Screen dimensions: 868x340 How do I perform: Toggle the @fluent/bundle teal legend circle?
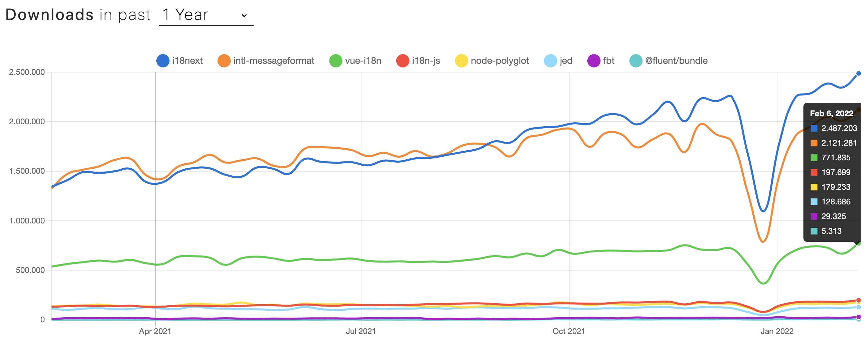pos(636,61)
